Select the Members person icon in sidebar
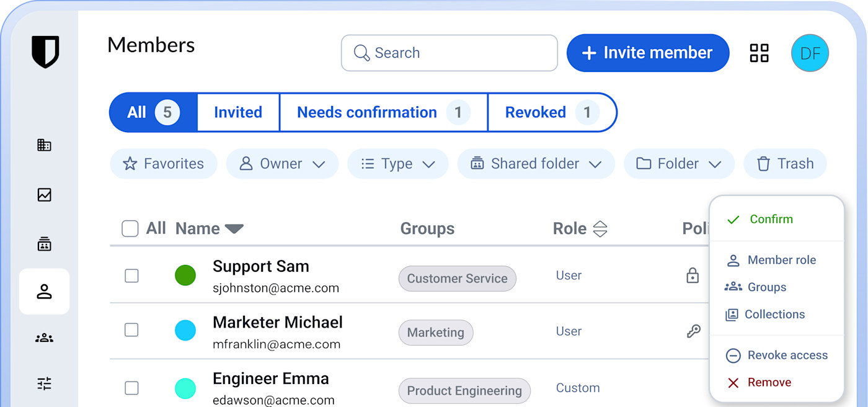 44,292
